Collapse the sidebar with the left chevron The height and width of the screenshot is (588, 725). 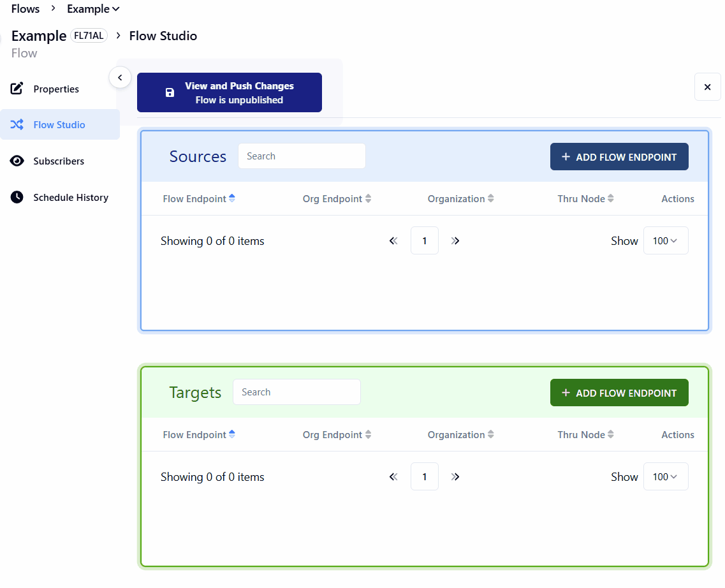120,77
